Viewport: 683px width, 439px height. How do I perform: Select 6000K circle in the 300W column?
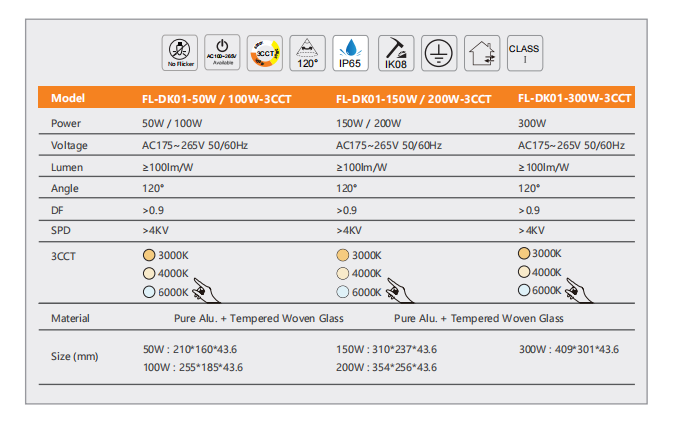(x=524, y=290)
